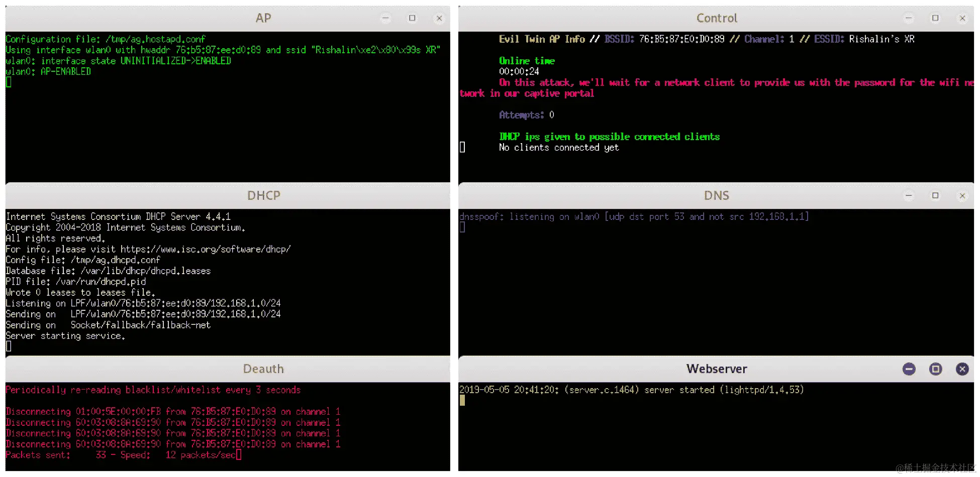Click 'Disconnecting 01:00:5E:00:00:FB' line in Deauth
Screen dimensions: 980x477
point(173,412)
